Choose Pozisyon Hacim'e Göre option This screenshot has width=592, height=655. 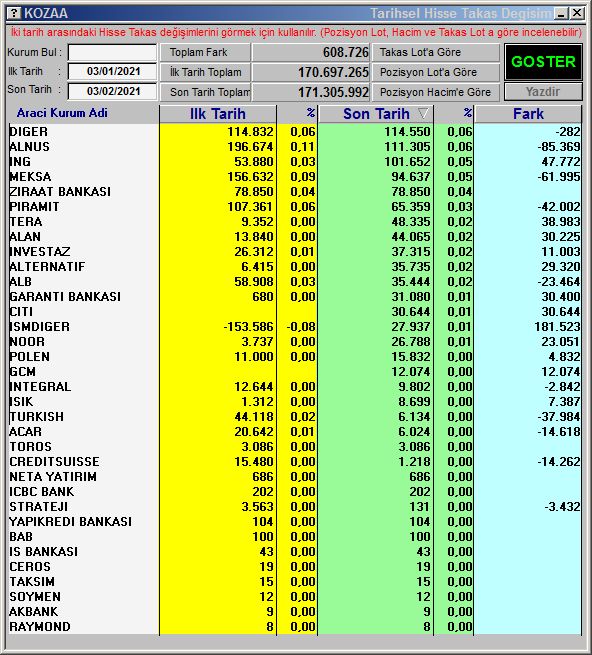(436, 92)
